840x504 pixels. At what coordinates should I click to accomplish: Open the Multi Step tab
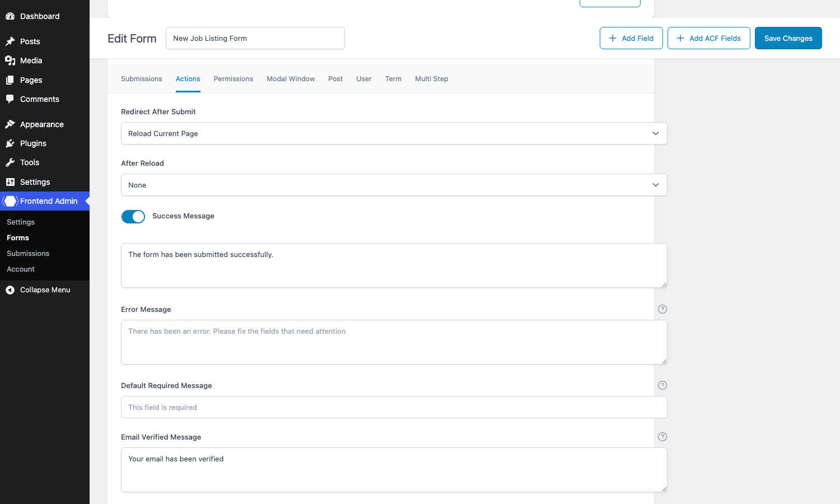click(432, 79)
